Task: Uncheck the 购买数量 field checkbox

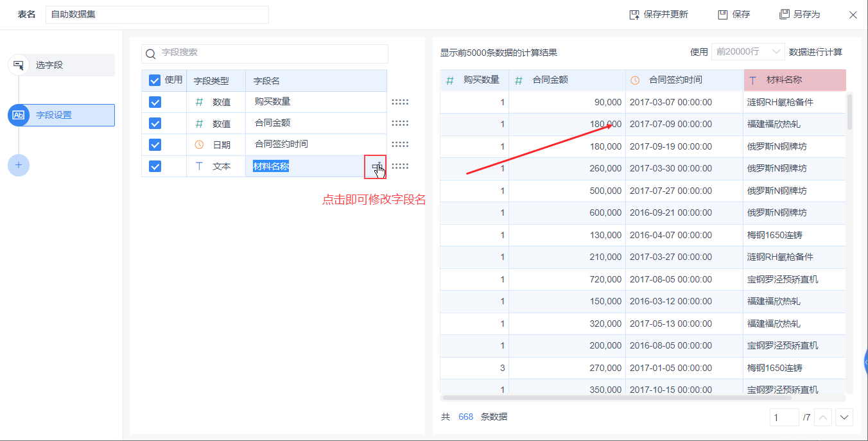Action: [x=155, y=102]
